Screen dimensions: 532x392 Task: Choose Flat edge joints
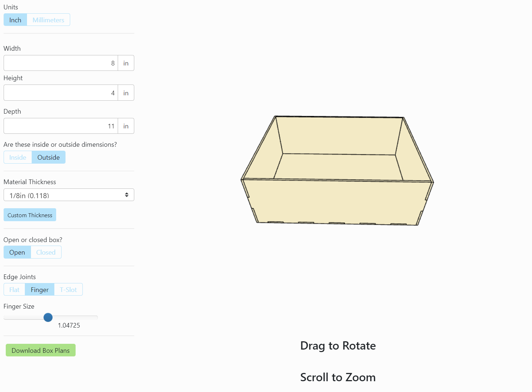click(14, 290)
